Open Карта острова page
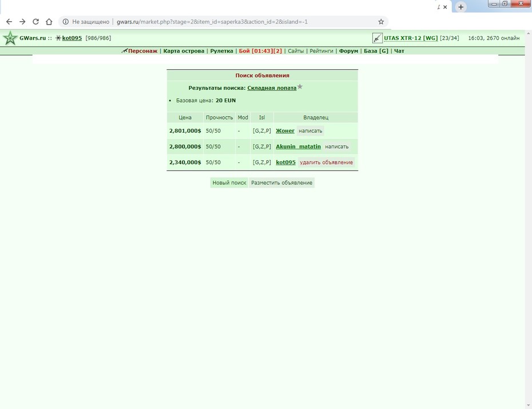The image size is (532, 409). [x=184, y=51]
